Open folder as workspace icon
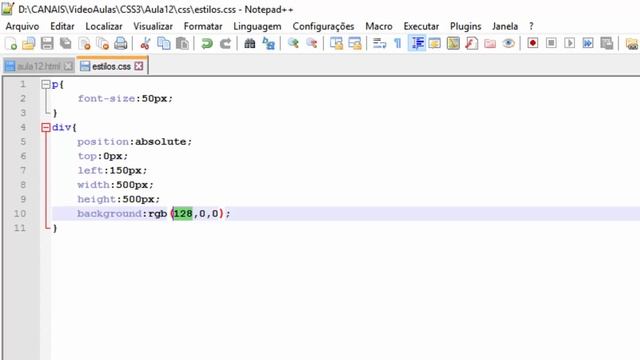 tap(490, 43)
